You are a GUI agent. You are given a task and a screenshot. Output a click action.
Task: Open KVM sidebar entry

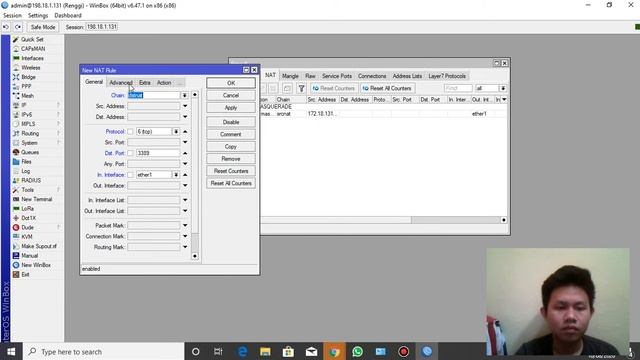(x=27, y=237)
